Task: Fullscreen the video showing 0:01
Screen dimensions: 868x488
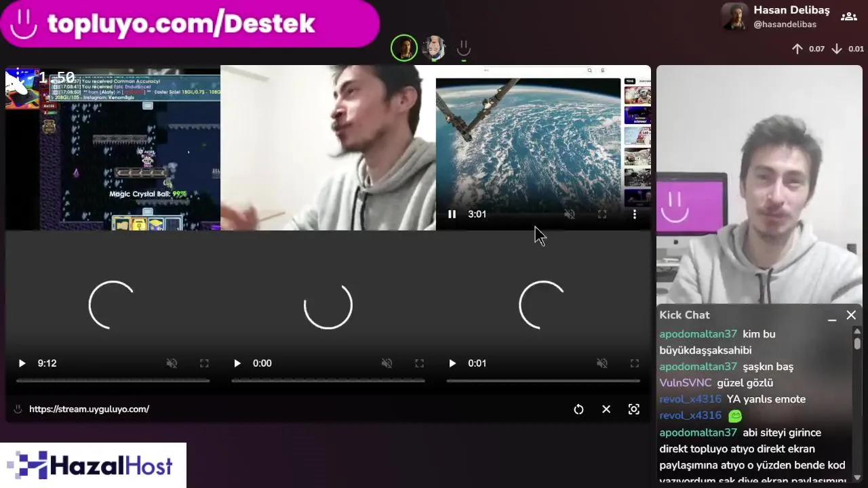Action: [635, 363]
